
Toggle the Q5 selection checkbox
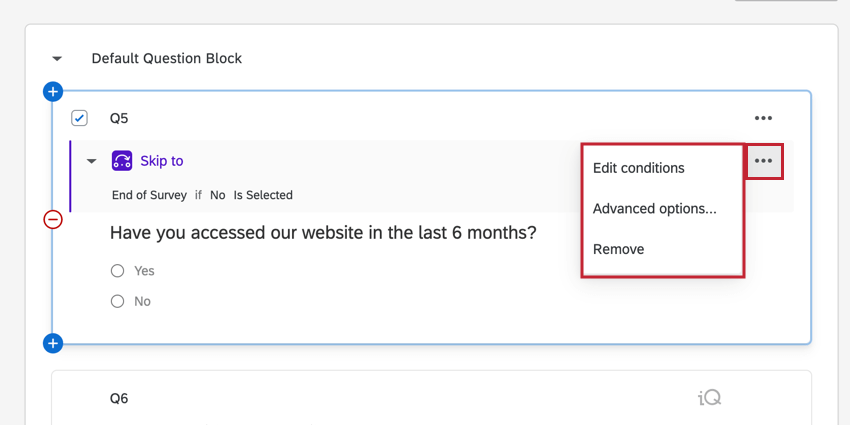click(80, 118)
